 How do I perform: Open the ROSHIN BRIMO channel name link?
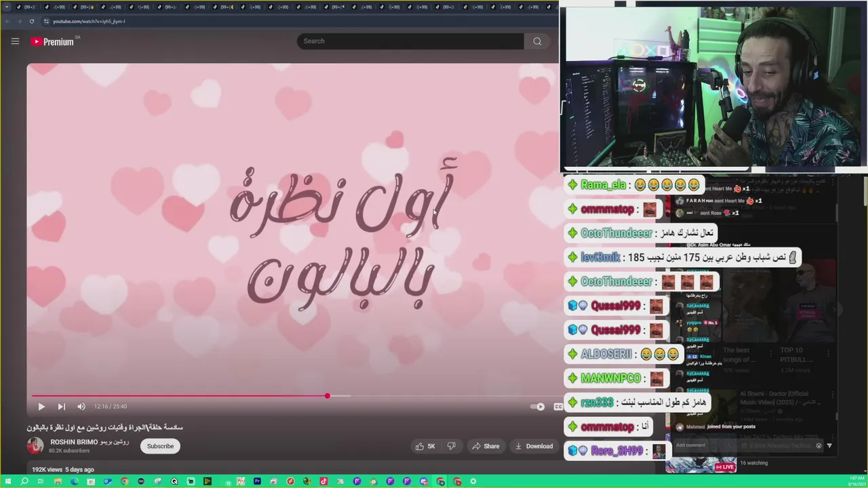90,442
